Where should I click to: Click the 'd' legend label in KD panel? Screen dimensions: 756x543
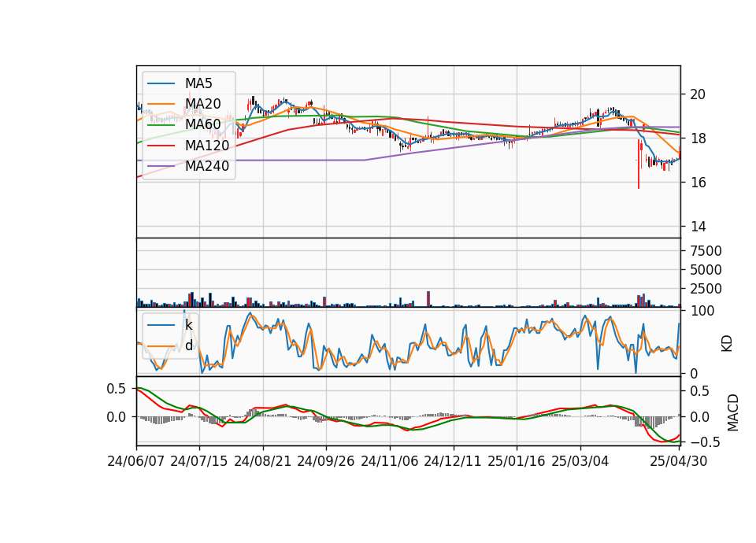[x=189, y=345]
